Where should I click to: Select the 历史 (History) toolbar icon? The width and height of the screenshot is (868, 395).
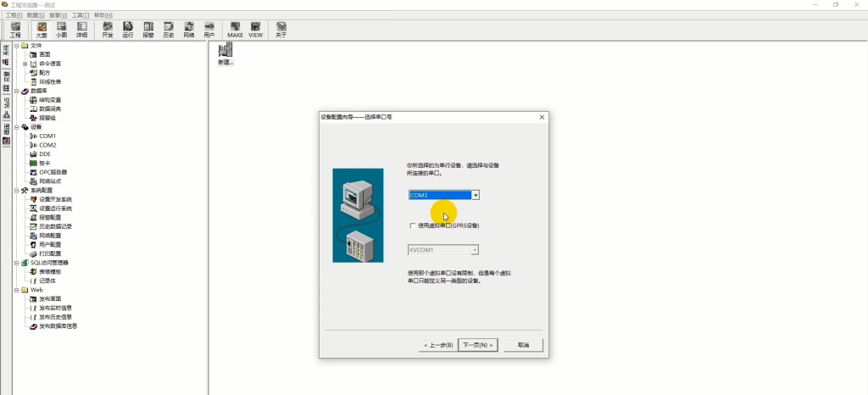168,31
